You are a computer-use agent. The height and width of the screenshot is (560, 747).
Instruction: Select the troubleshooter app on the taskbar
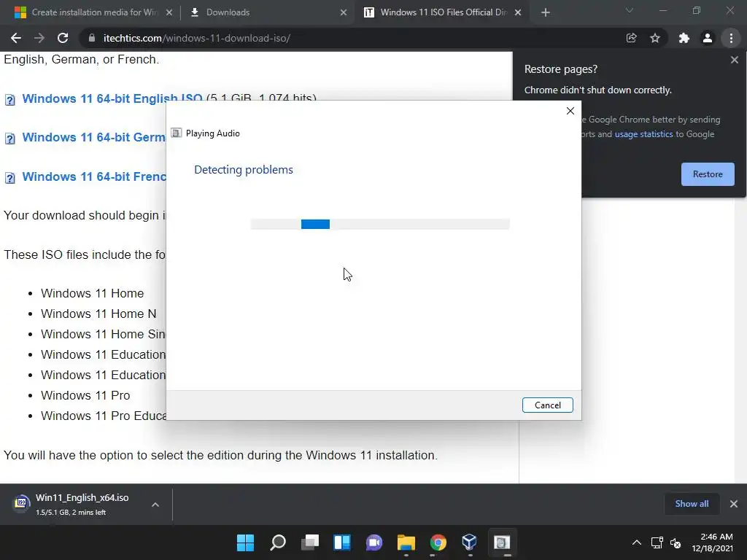[502, 542]
